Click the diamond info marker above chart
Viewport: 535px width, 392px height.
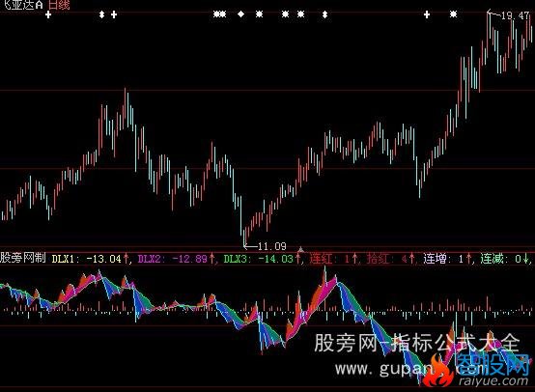point(240,14)
